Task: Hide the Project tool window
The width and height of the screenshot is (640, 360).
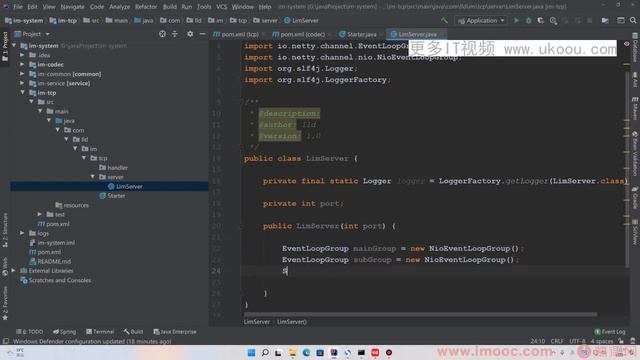Action: point(202,34)
